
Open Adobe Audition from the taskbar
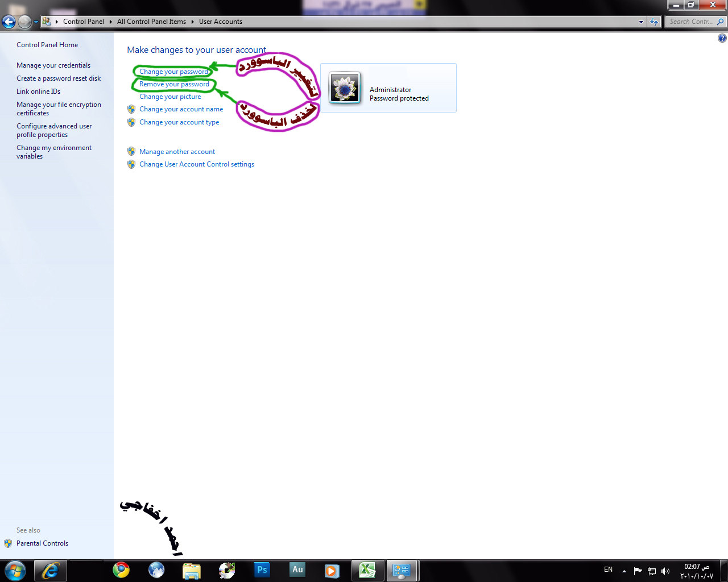[297, 570]
